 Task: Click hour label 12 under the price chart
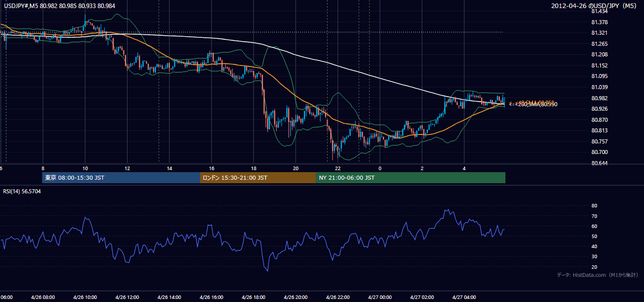[x=127, y=169]
